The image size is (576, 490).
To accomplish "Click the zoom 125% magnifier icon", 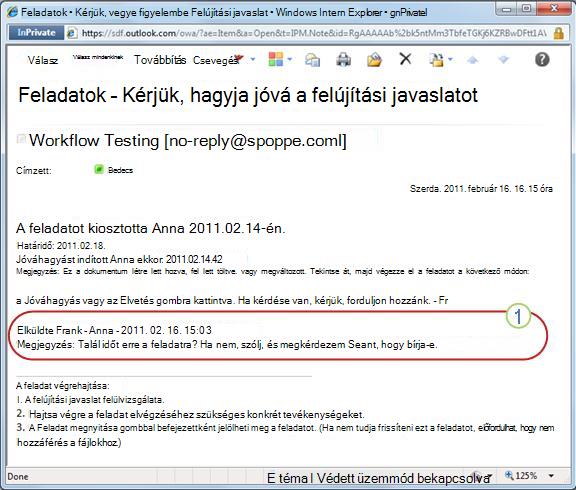I will tap(510, 475).
